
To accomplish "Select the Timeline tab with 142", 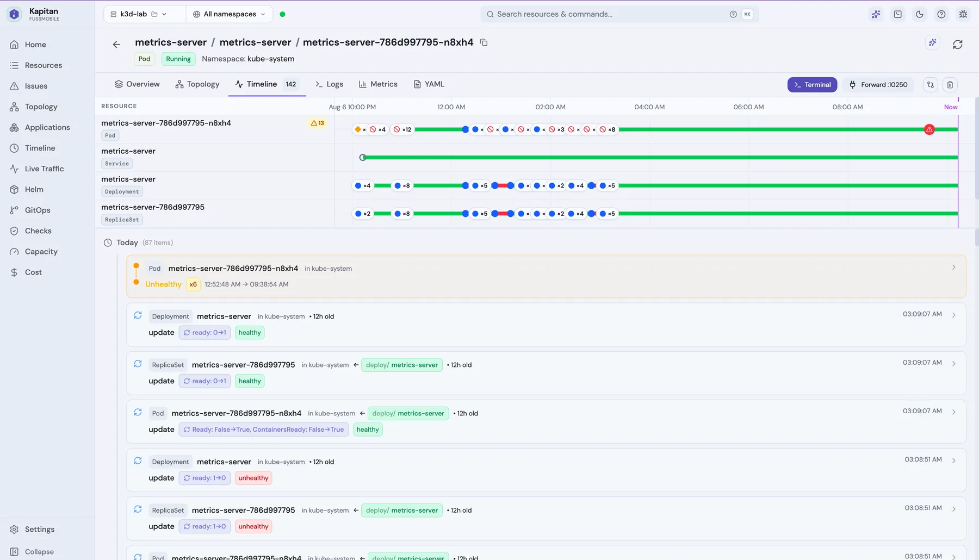I will tap(267, 84).
